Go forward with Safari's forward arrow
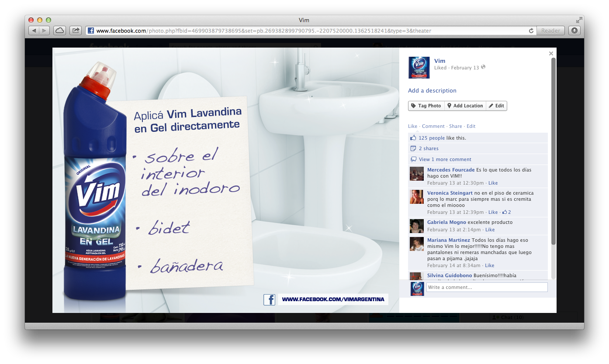The image size is (609, 364). [45, 31]
